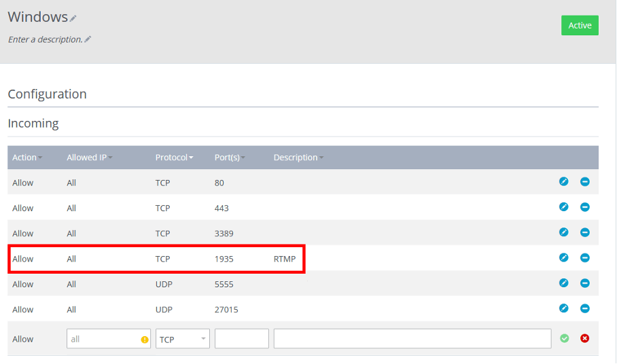Select the 1935 port cell
This screenshot has width=617, height=364.
click(x=224, y=259)
